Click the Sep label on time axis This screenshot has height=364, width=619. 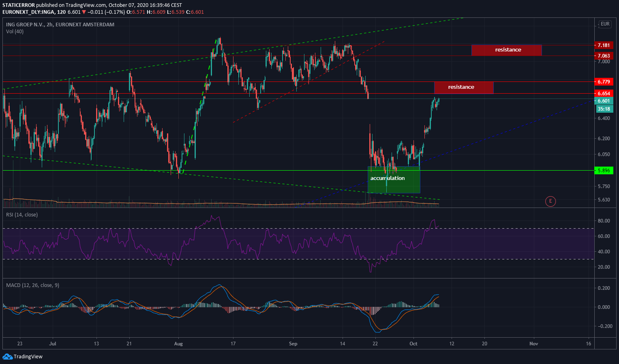[x=293, y=344]
